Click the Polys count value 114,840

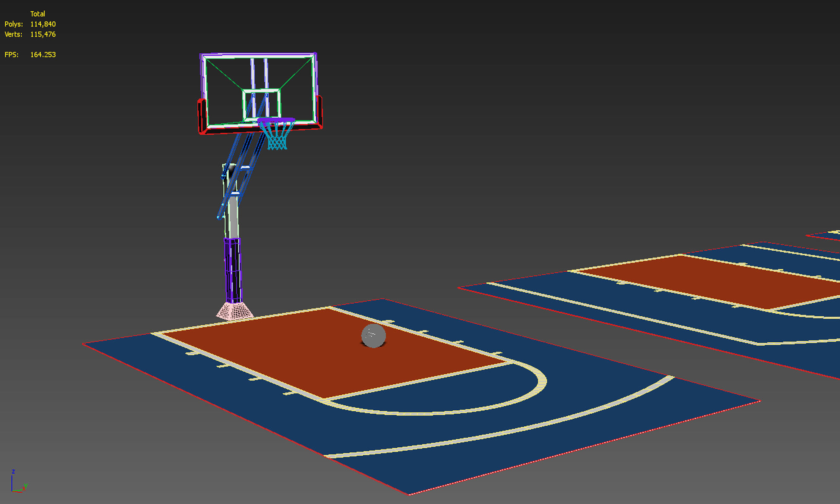click(x=43, y=24)
